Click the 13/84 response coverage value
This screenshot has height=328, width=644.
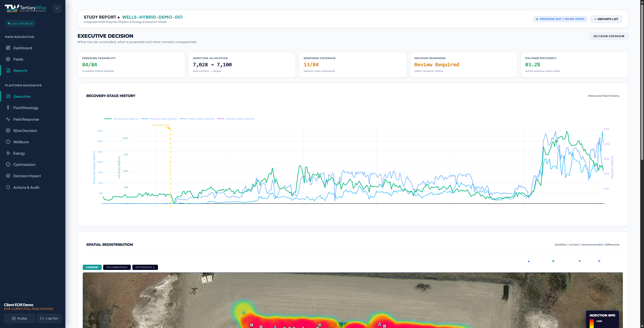coord(311,65)
